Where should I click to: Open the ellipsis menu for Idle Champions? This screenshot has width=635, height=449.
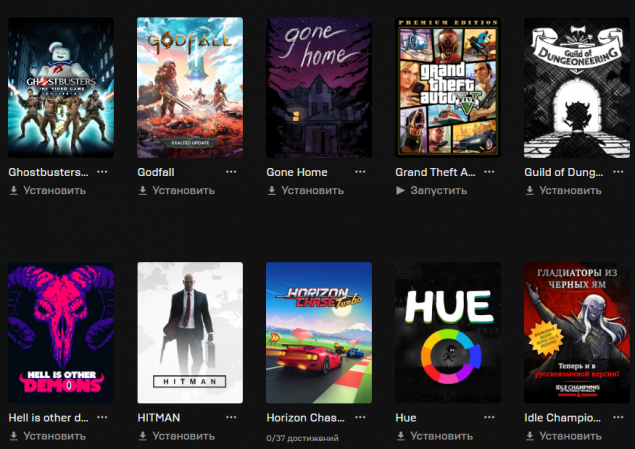tap(618, 417)
